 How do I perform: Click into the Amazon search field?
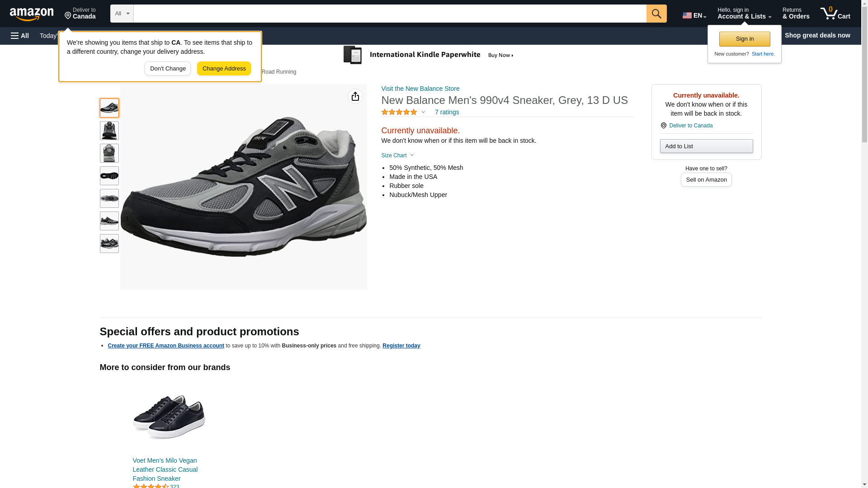click(390, 14)
